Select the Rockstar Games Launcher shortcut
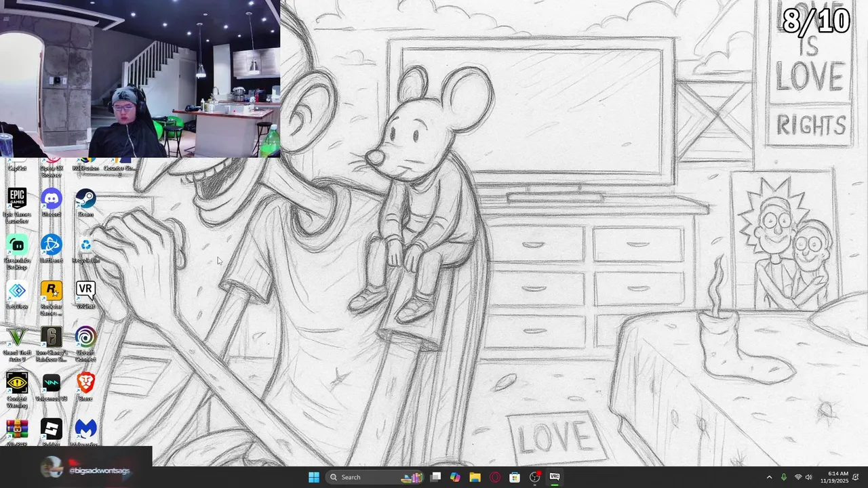The width and height of the screenshot is (868, 488). (x=52, y=298)
